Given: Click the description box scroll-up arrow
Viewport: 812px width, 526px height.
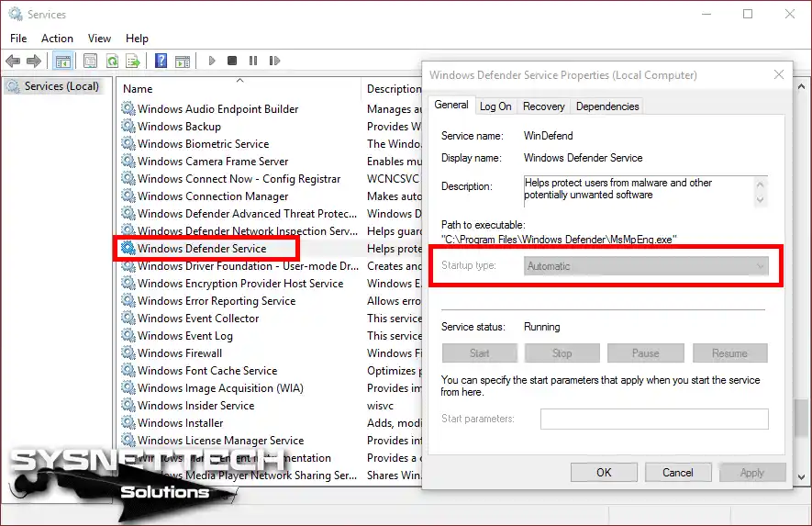Looking at the screenshot, I should pyautogui.click(x=760, y=184).
